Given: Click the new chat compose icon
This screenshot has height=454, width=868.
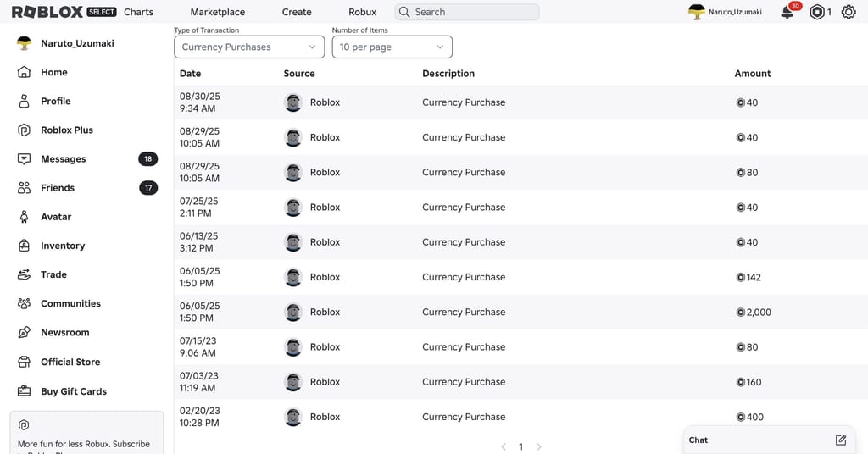Looking at the screenshot, I should [840, 440].
